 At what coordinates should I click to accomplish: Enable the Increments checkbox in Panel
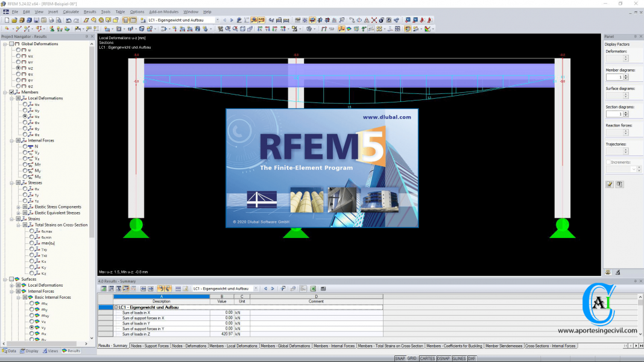pos(608,163)
